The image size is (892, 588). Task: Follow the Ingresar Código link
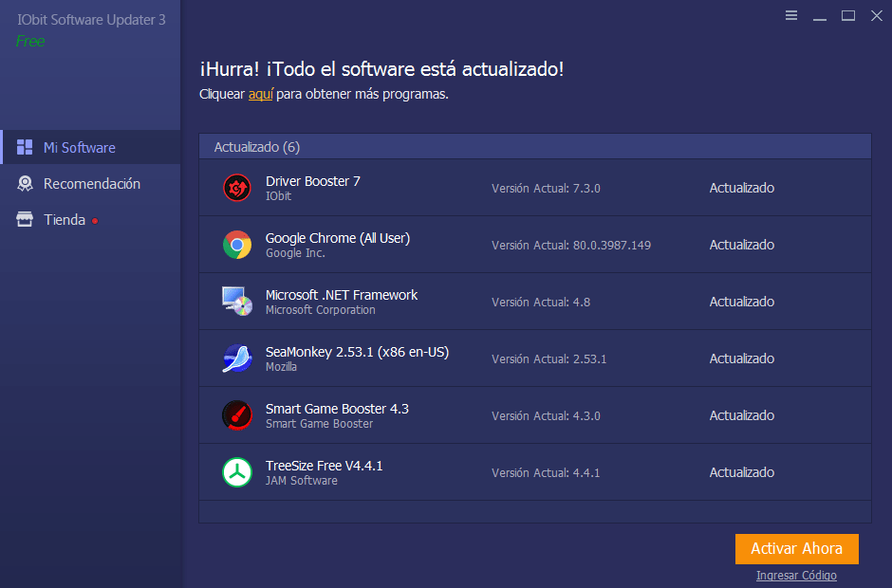tap(796, 576)
